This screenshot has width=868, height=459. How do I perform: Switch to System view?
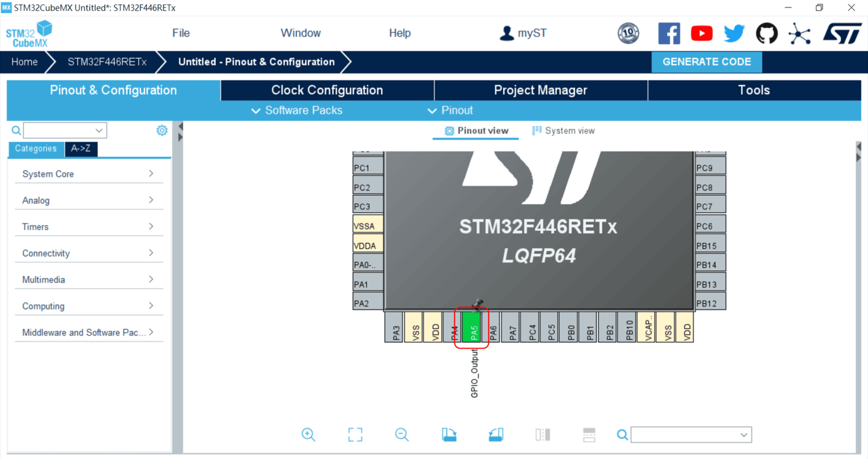pyautogui.click(x=564, y=131)
